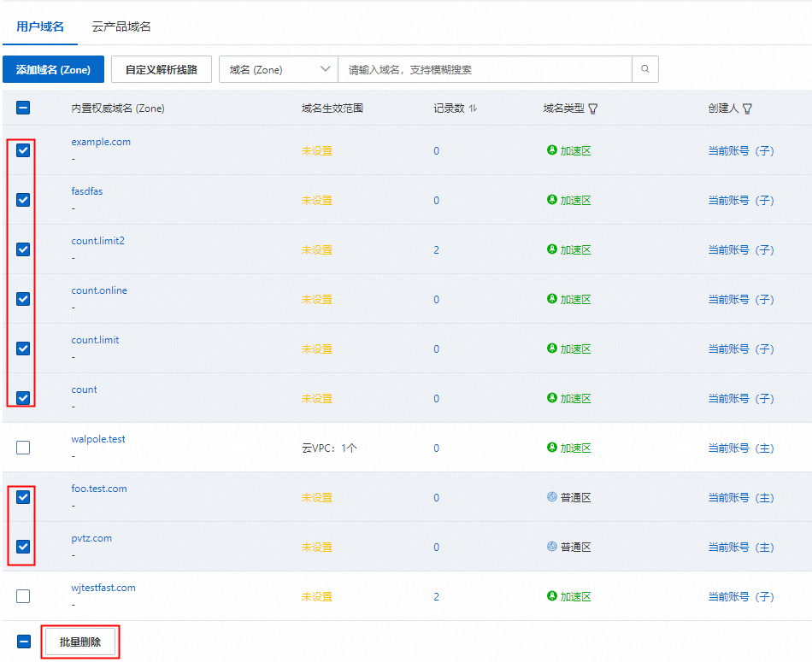Open the fasdfas domain link
Image resolution: width=812 pixels, height=662 pixels.
pos(87,191)
